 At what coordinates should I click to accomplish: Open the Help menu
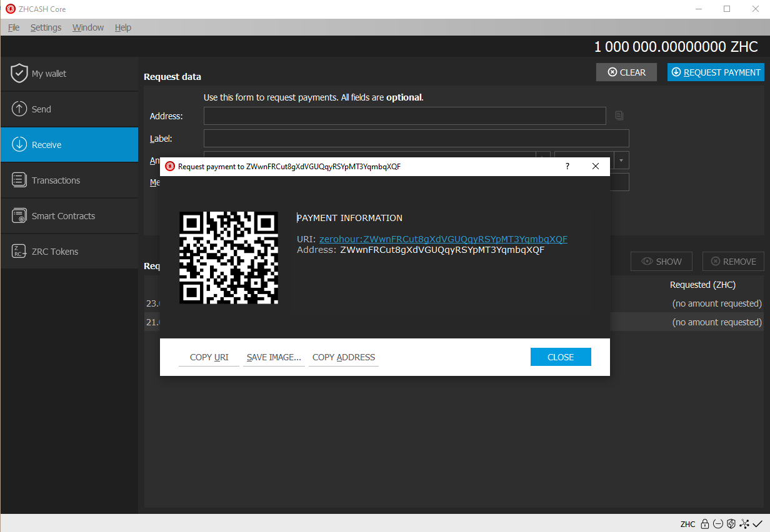pyautogui.click(x=123, y=27)
